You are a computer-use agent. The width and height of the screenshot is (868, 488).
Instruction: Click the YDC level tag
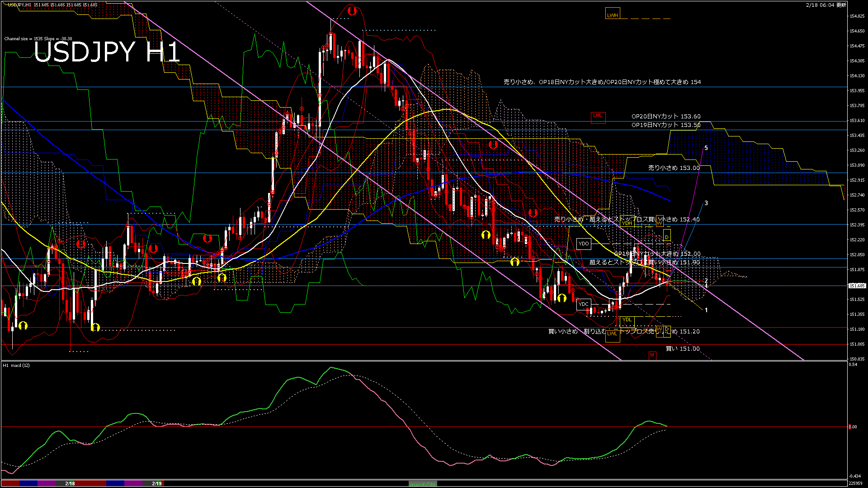[x=584, y=304]
